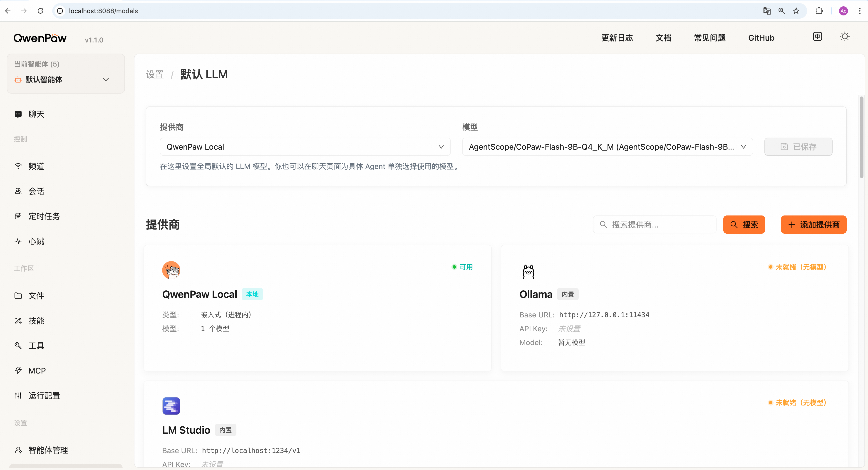This screenshot has width=868, height=470.
Task: Click Ollama's 未就绪（无模型） status
Action: (801, 267)
